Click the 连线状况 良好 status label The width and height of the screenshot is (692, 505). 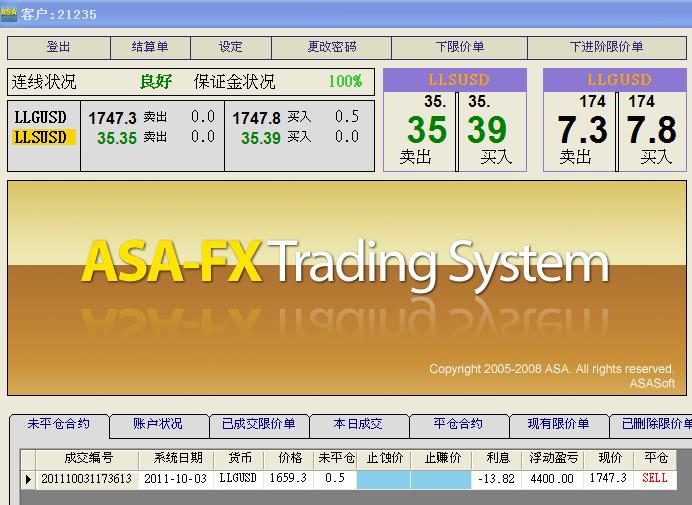(x=92, y=82)
